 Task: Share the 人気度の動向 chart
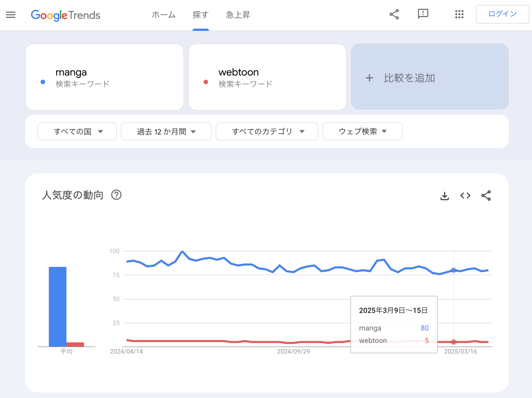(486, 196)
